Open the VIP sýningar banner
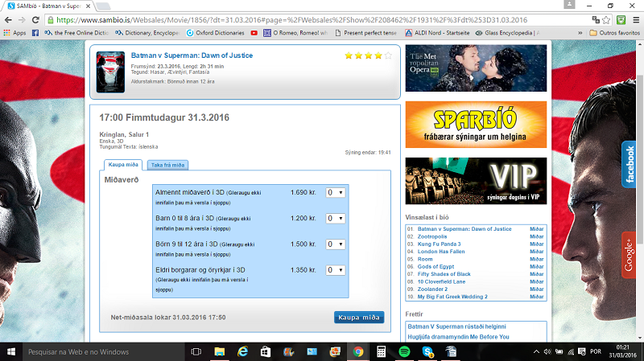This screenshot has width=644, height=361. (476, 181)
